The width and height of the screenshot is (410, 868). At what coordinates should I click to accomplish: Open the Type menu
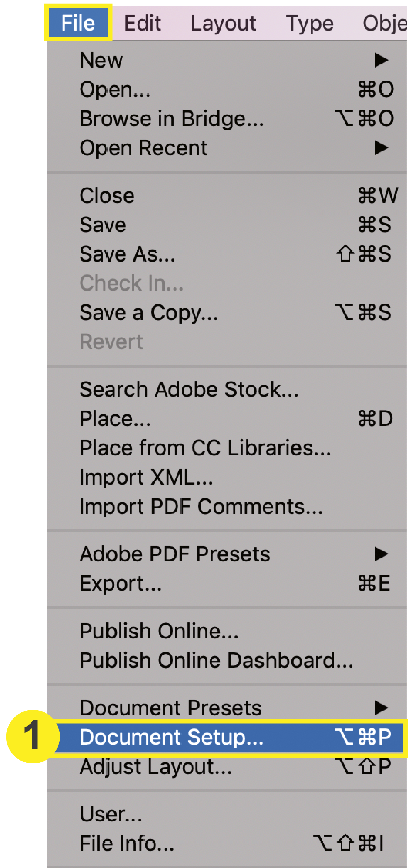tap(310, 23)
